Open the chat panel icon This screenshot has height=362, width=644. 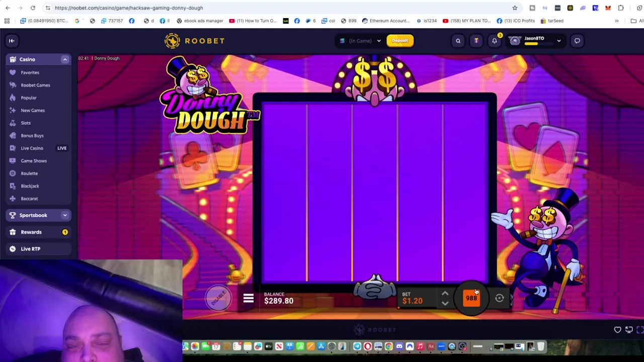[577, 41]
